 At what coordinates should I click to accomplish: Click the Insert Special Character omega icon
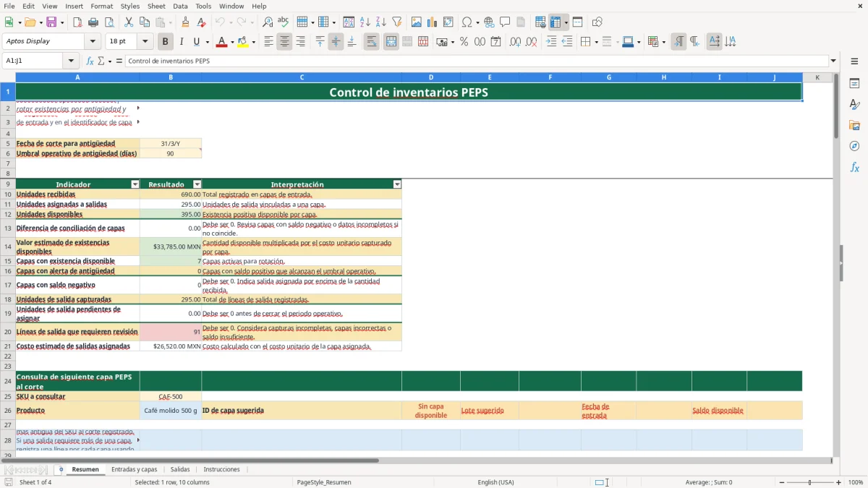pos(467,22)
